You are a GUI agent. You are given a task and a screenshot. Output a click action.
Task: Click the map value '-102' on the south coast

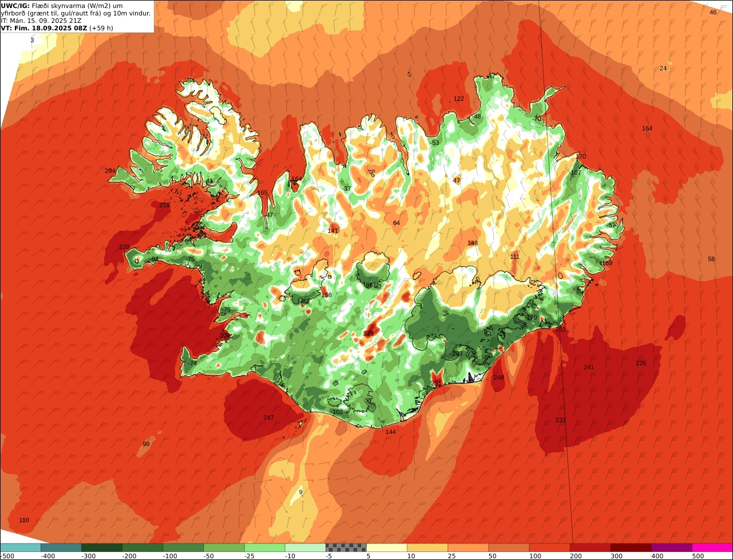(x=337, y=412)
